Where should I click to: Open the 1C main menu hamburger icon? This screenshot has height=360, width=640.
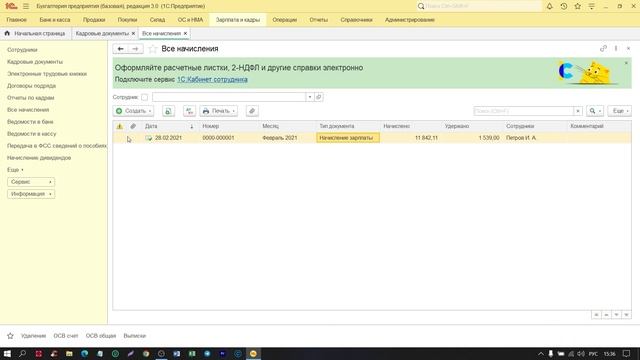(x=26, y=6)
